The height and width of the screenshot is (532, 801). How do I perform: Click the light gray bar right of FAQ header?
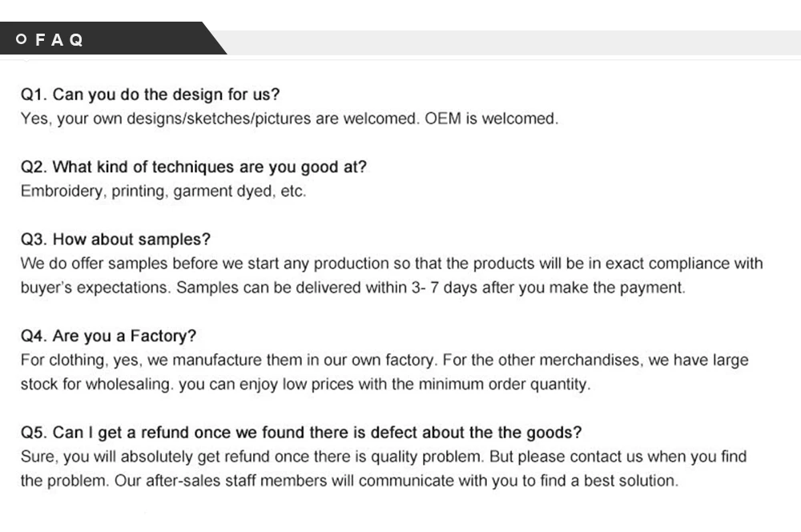tap(513, 42)
